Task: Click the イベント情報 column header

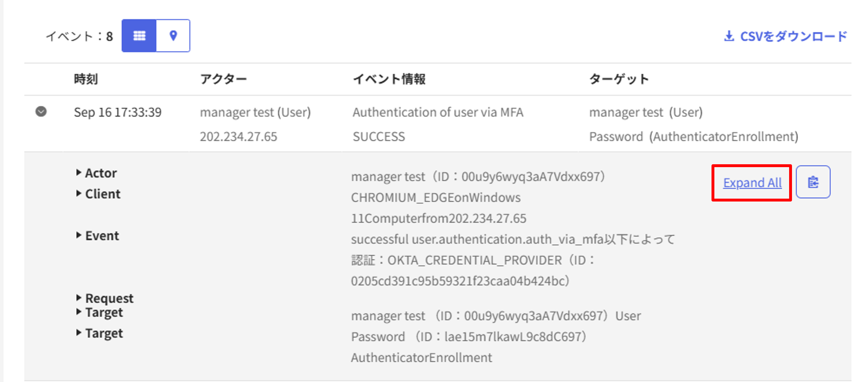Action: 389,79
